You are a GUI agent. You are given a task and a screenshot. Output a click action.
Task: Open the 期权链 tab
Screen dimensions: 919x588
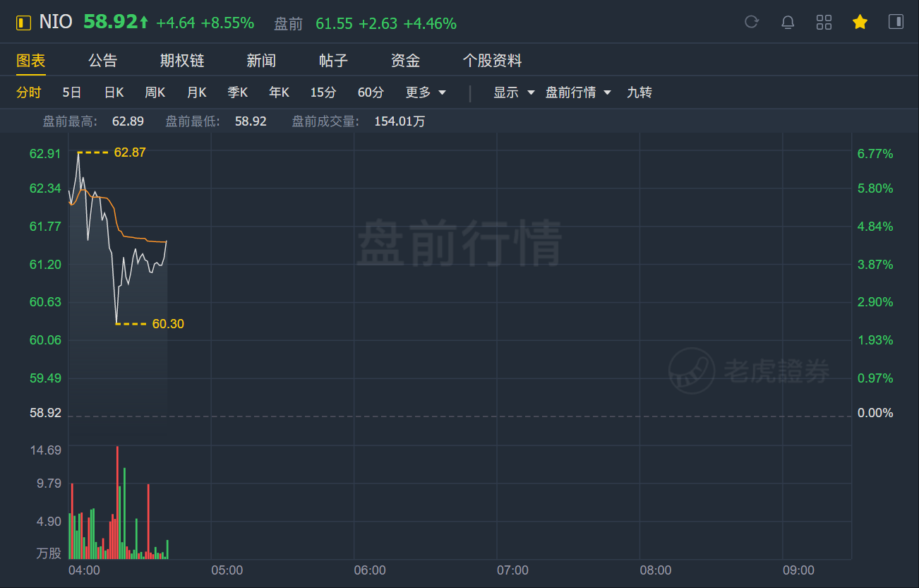pos(182,61)
